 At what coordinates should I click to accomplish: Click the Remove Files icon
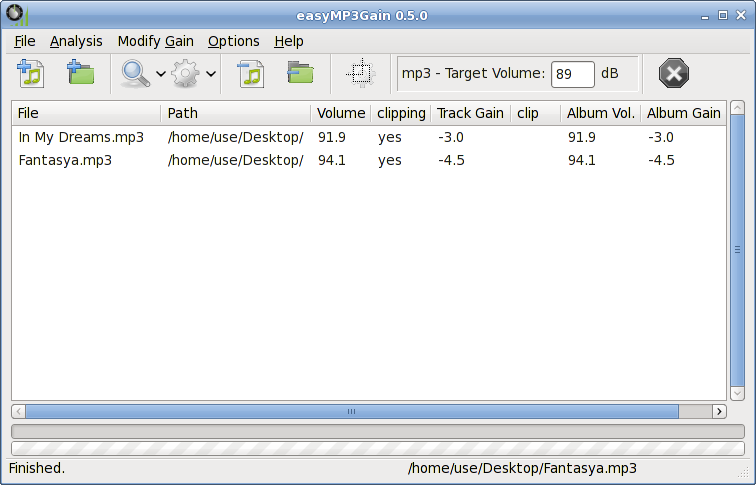click(251, 74)
